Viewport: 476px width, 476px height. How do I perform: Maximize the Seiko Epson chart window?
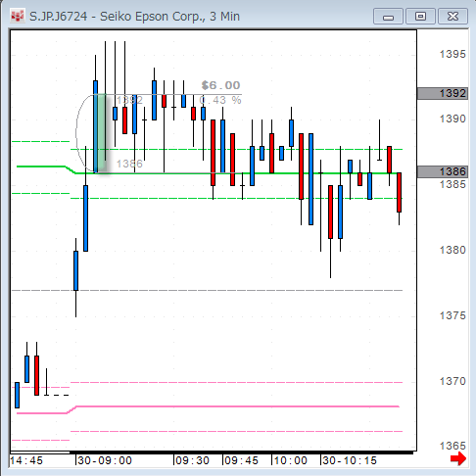(420, 17)
